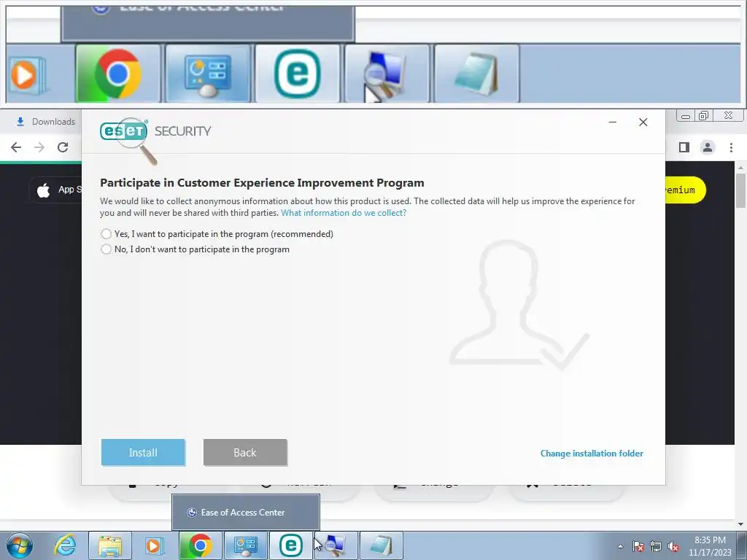Open What information do we collect link

[x=344, y=213]
